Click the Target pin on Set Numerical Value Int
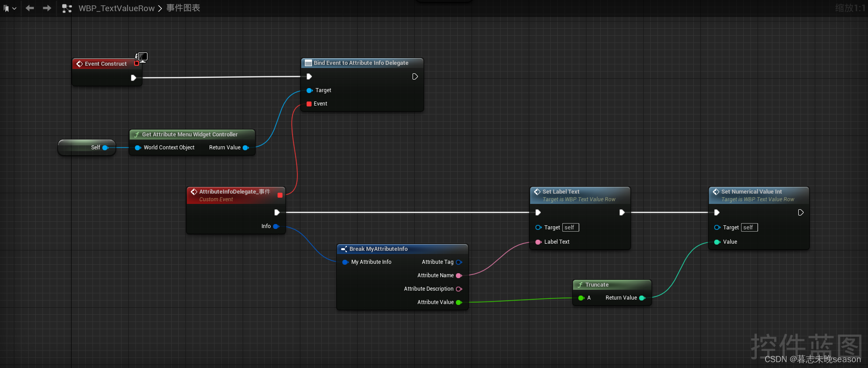The width and height of the screenshot is (868, 368). click(x=717, y=228)
